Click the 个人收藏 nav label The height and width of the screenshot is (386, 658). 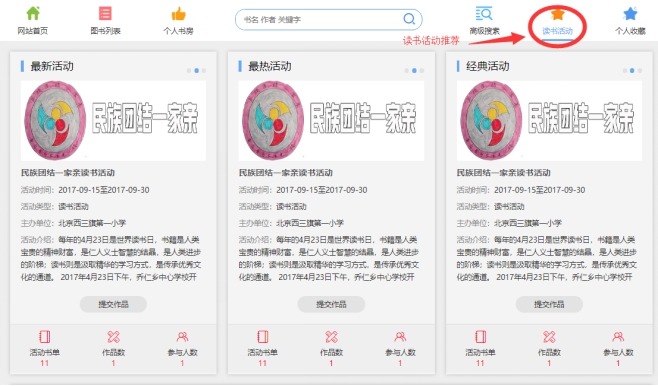pyautogui.click(x=630, y=31)
